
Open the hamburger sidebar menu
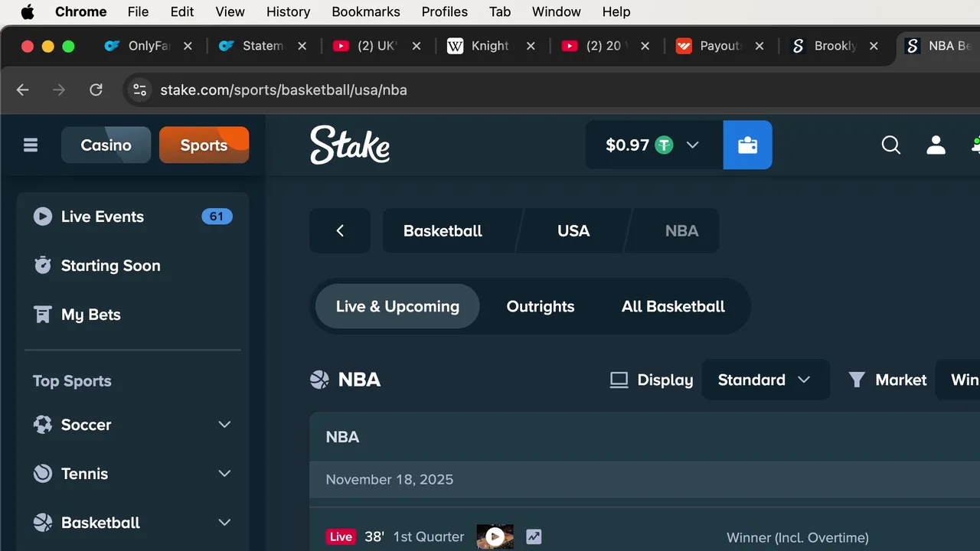click(x=31, y=145)
